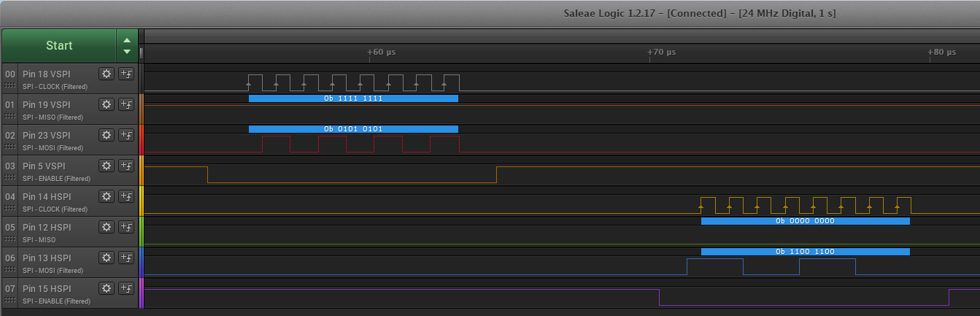Select the 0b 1100 1100 decoded byte
The image size is (980, 316).
805,252
